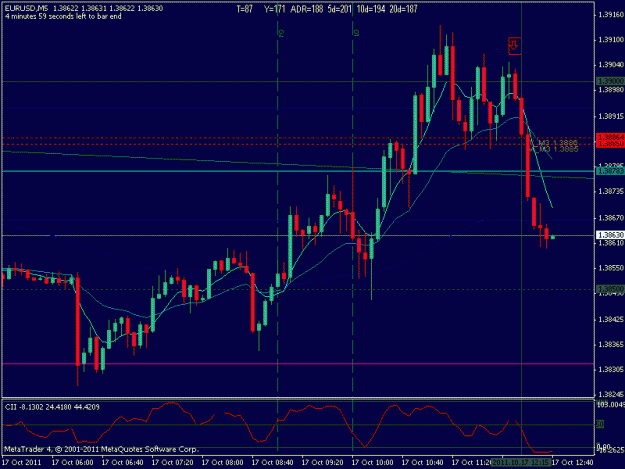The image size is (625, 469).
Task: Click price scale value 1.38550
Action: click(x=611, y=268)
